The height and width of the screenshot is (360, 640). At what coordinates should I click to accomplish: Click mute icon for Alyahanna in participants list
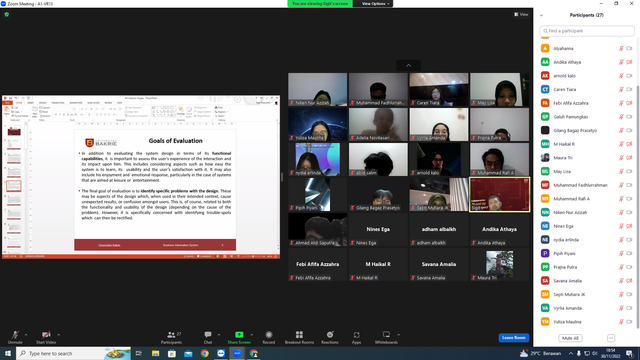[621, 48]
